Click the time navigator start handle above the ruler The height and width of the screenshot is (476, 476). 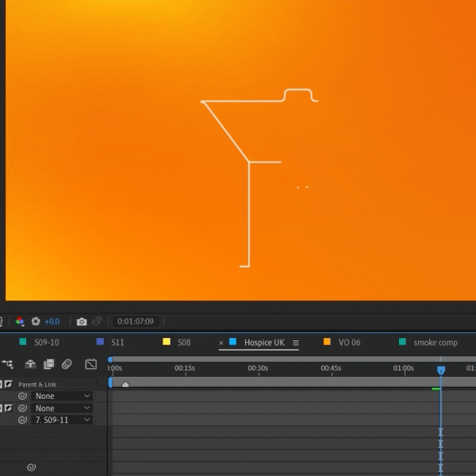(110, 359)
